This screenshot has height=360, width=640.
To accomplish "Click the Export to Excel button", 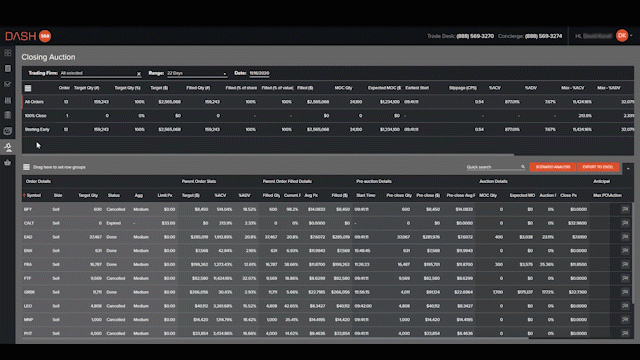I will point(598,167).
